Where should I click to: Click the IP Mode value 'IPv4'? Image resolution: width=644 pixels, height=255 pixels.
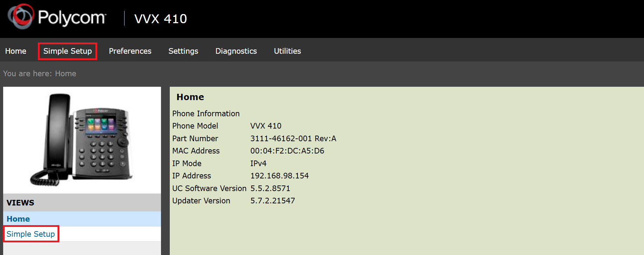[259, 163]
